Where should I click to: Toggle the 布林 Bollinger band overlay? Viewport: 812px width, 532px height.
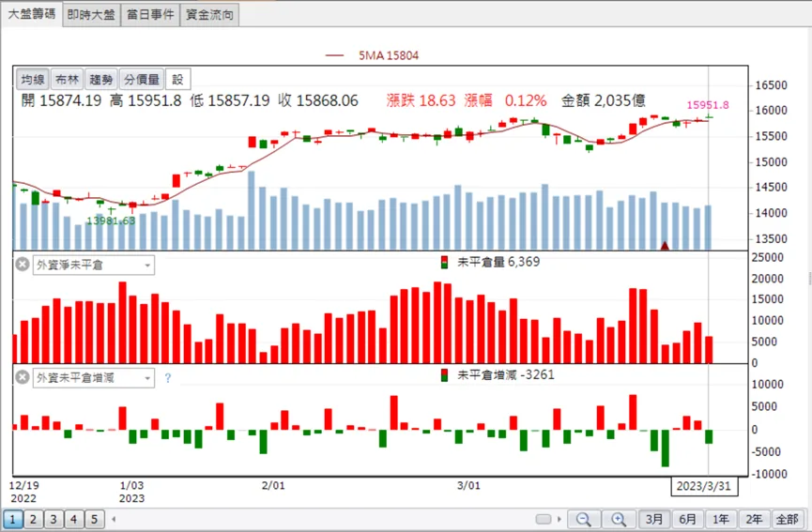click(67, 79)
